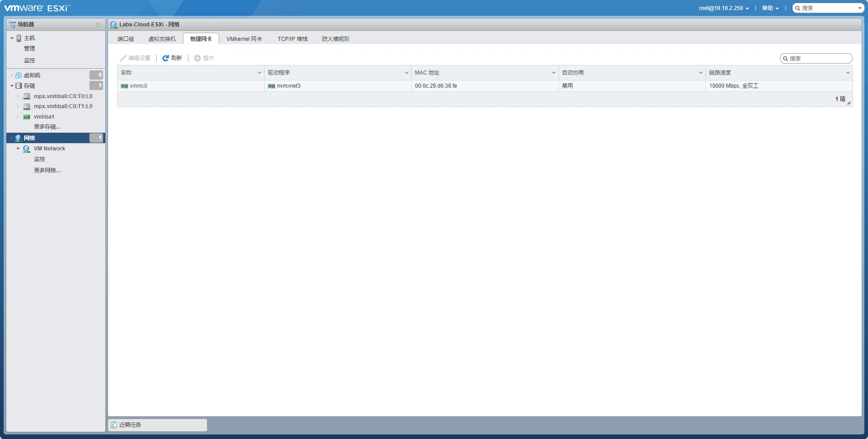Open the vmnic0 adapter link
The height and width of the screenshot is (439, 868).
(x=138, y=86)
